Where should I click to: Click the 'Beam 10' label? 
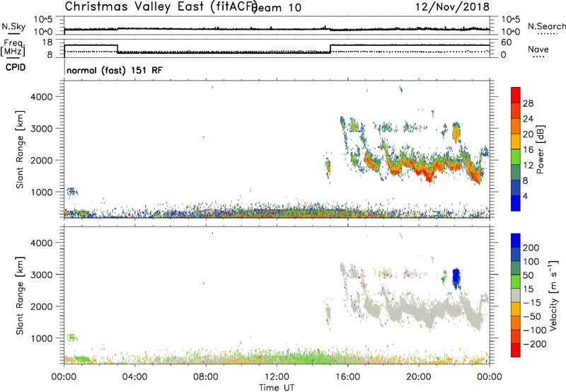[277, 8]
